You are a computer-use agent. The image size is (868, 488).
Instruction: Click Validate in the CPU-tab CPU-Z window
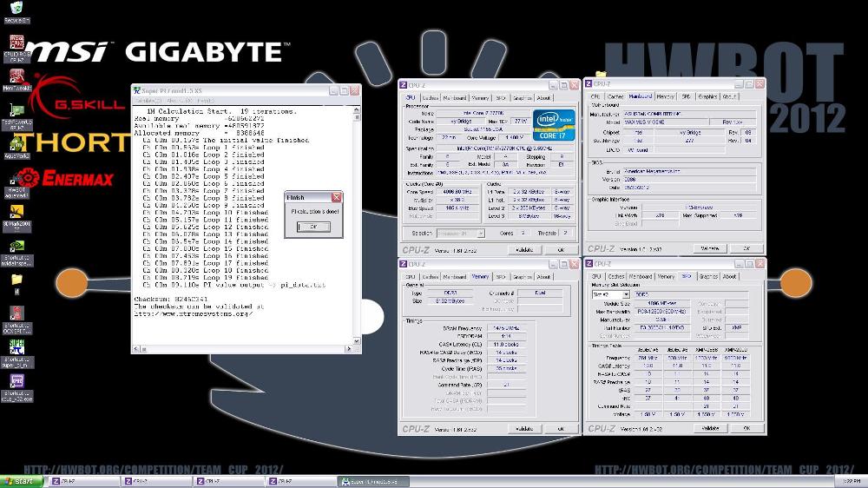click(x=524, y=250)
